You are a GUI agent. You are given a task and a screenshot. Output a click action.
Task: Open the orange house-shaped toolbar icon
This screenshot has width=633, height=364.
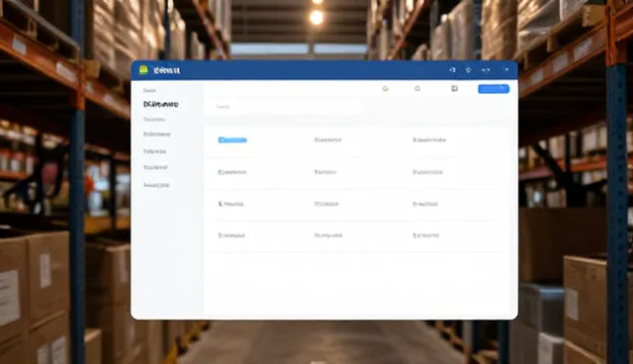tap(386, 88)
